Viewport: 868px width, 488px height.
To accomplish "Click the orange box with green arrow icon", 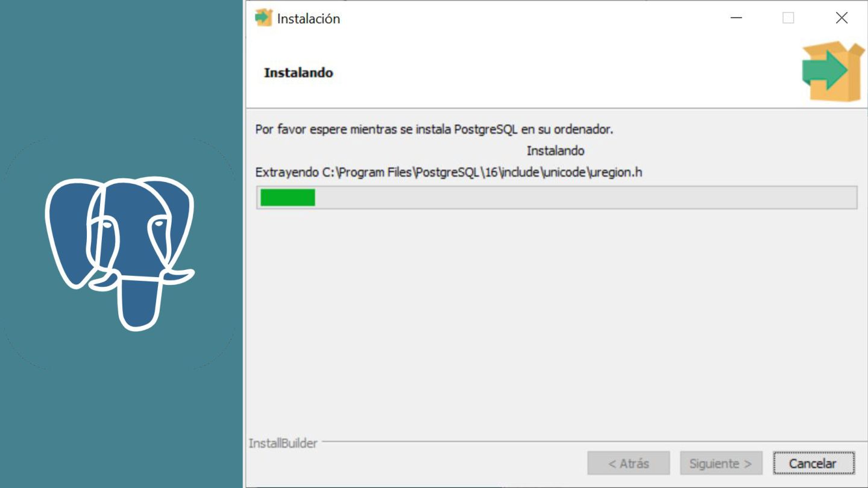I will point(833,72).
